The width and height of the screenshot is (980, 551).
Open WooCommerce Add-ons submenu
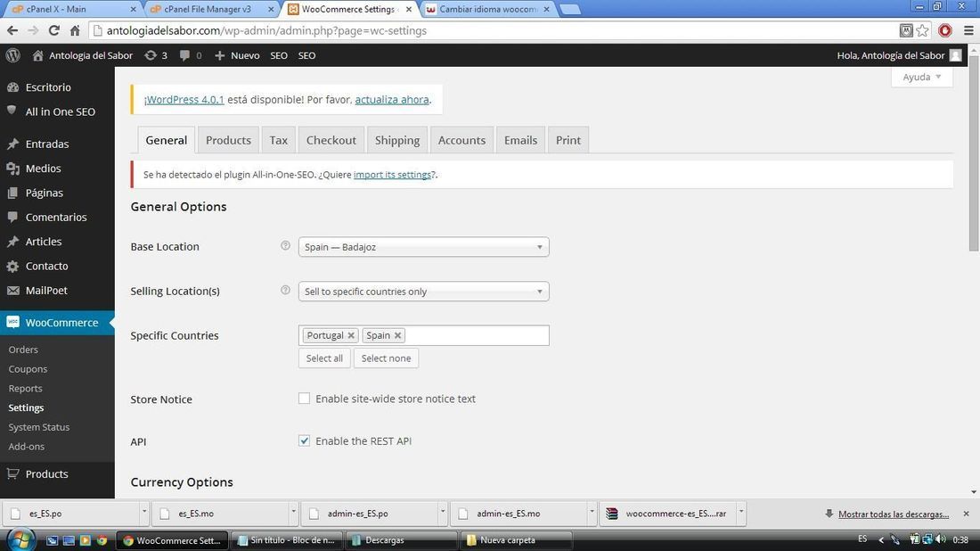coord(26,447)
